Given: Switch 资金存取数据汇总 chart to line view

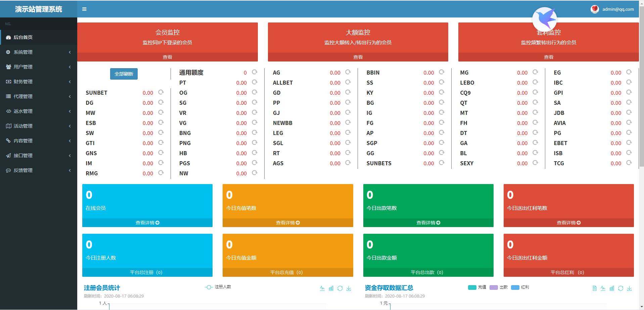Looking at the screenshot, I should pos(603,288).
